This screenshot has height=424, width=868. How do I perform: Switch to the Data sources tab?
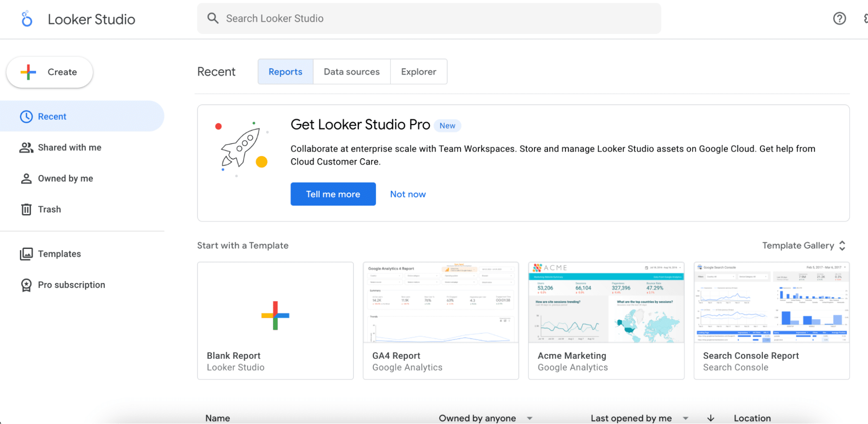(352, 72)
